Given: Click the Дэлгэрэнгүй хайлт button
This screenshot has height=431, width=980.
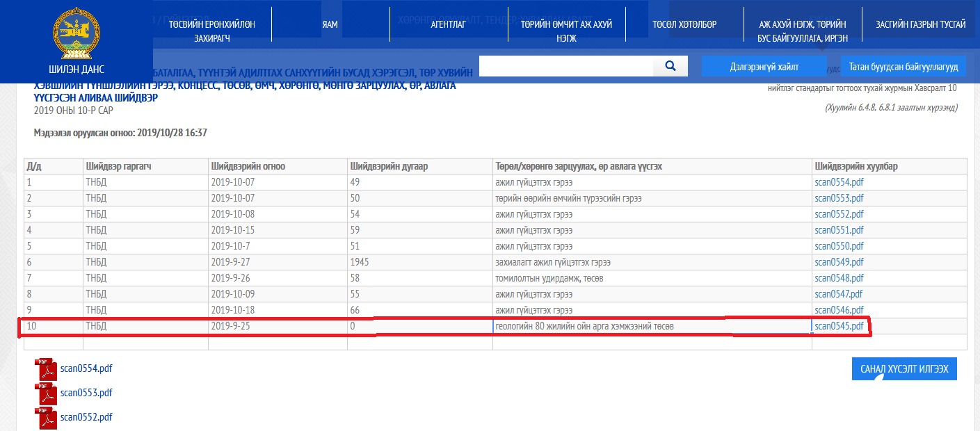Looking at the screenshot, I should point(764,67).
